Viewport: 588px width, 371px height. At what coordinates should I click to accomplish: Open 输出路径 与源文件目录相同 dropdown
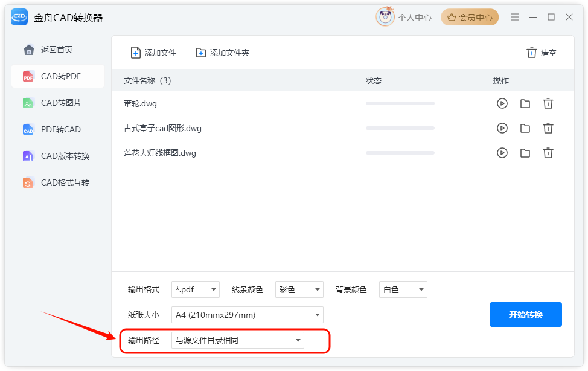(x=238, y=340)
